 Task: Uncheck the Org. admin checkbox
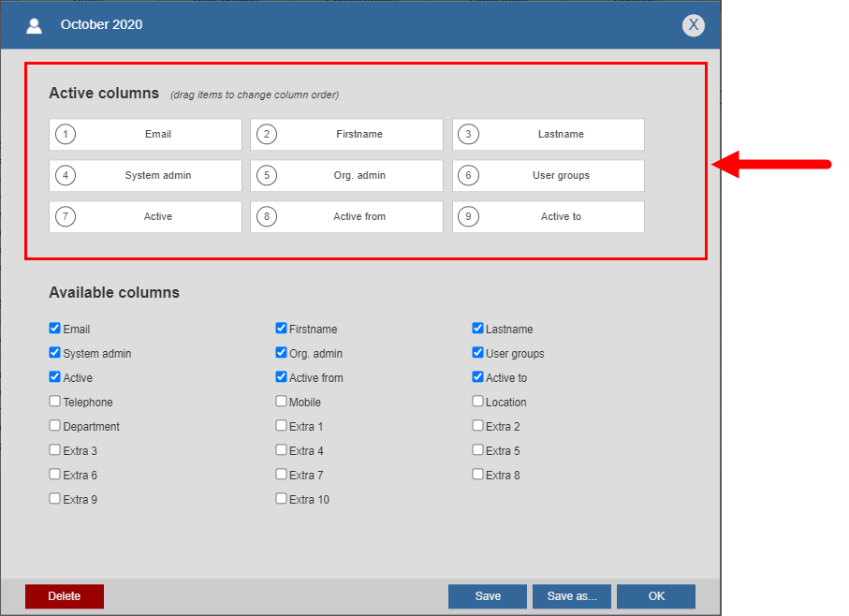[x=281, y=352]
